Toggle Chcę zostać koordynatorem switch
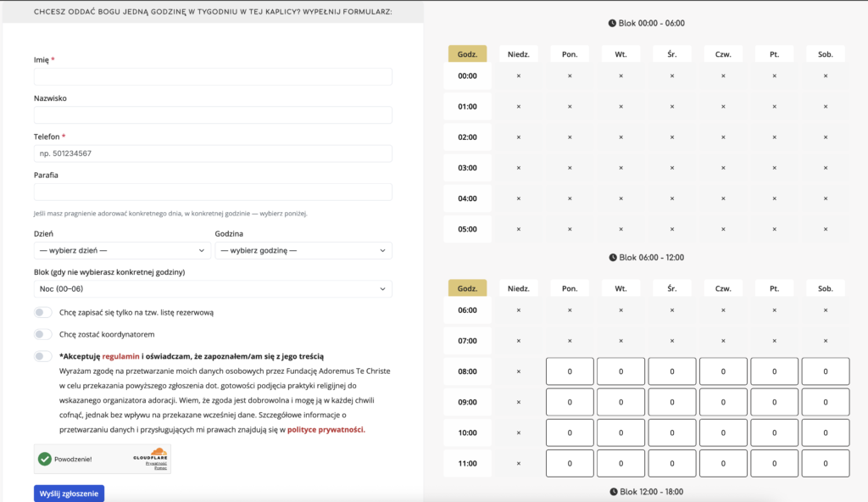 tap(42, 335)
